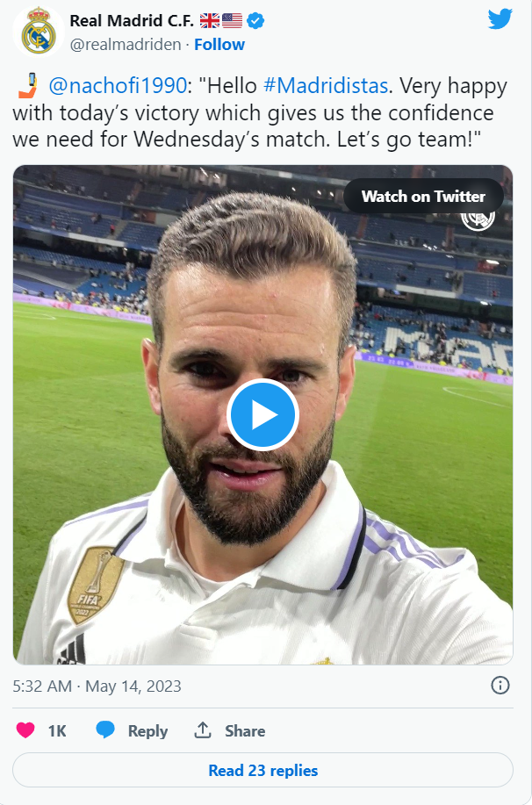The width and height of the screenshot is (532, 805).
Task: Click the share arrow icon
Action: click(203, 730)
